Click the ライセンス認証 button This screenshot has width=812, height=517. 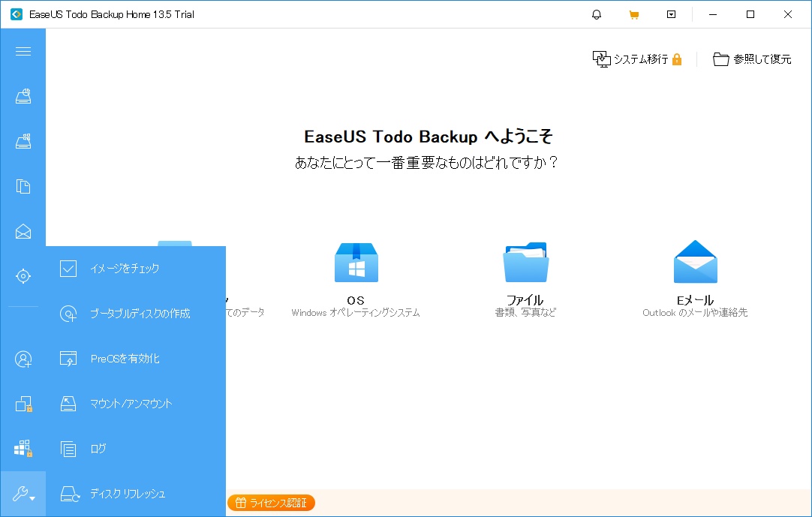(x=271, y=503)
